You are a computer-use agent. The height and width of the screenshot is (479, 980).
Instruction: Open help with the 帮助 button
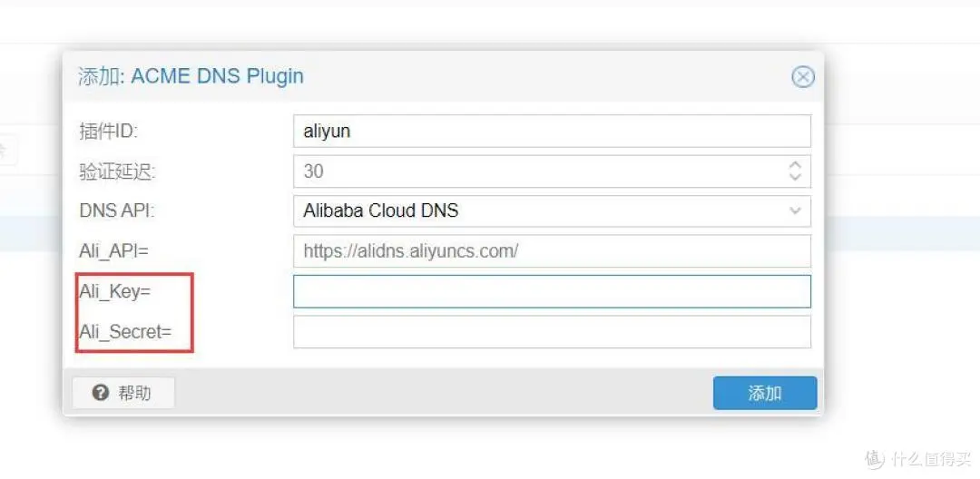coord(123,393)
